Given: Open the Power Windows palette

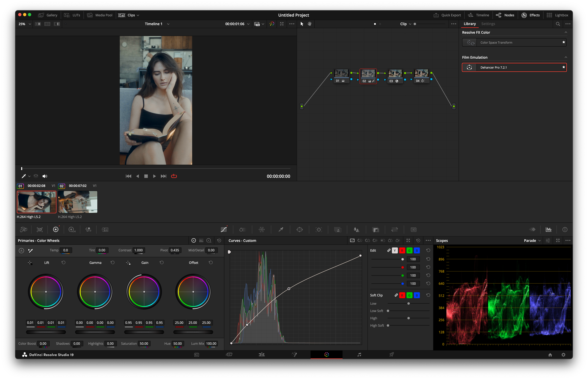Looking at the screenshot, I should 300,229.
